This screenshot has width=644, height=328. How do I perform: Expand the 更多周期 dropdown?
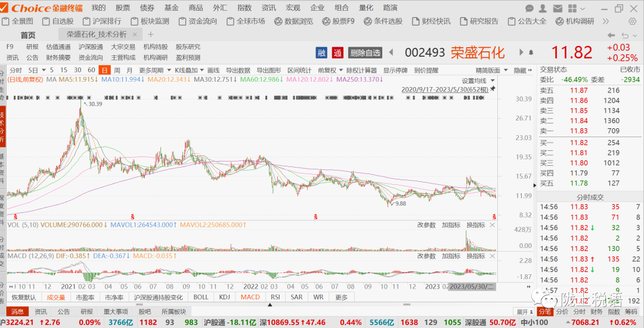point(154,70)
